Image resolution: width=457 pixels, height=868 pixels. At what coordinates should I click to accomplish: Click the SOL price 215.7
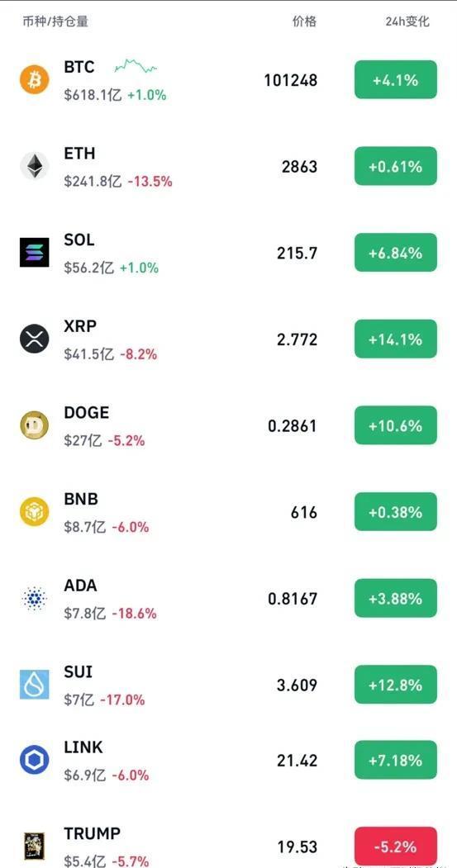click(298, 253)
